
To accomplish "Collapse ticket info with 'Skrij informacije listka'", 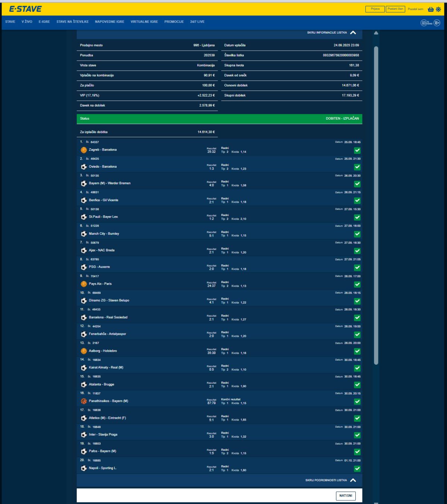I will 332,33.
